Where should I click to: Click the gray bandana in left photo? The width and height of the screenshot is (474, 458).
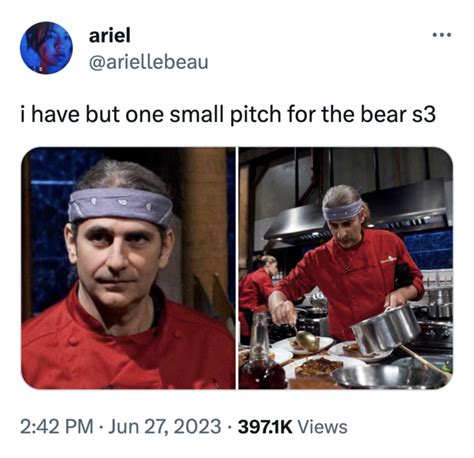pos(120,205)
